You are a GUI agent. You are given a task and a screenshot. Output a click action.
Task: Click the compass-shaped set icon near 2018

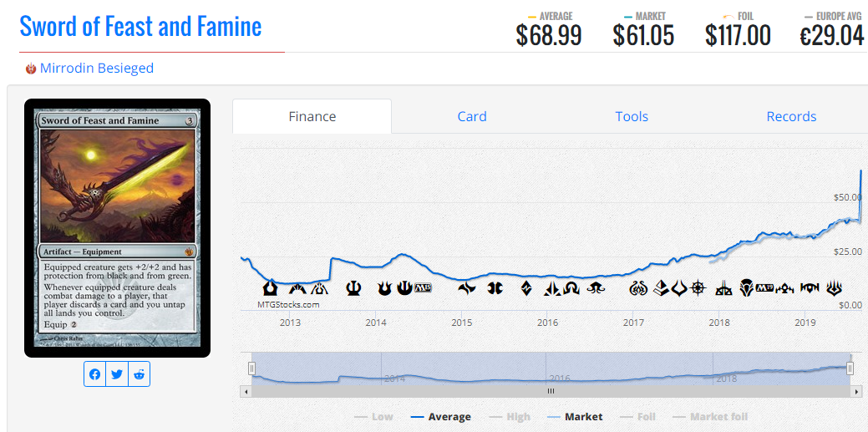pos(699,288)
